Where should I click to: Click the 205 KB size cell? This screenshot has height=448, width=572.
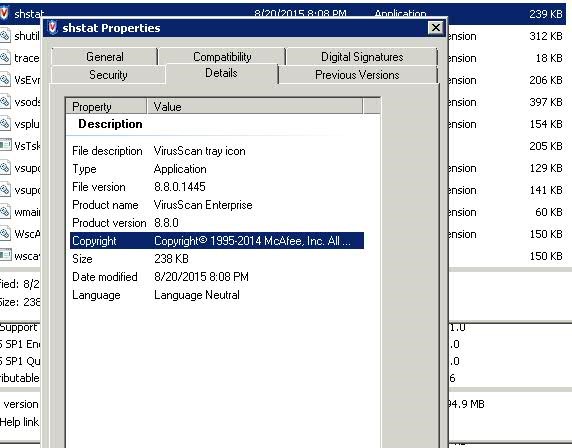point(546,146)
